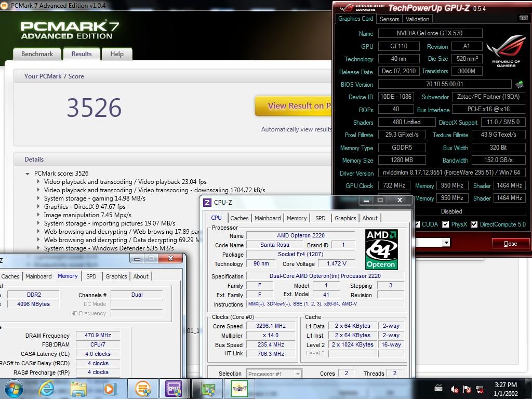This screenshot has height=399, width=532.
Task: Open the PCMark Help tab
Action: coord(117,54)
